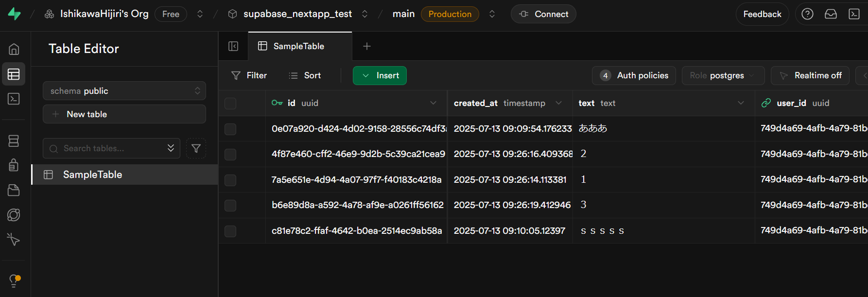Open the help question mark icon
Screen dimensions: 868x297
click(x=807, y=14)
